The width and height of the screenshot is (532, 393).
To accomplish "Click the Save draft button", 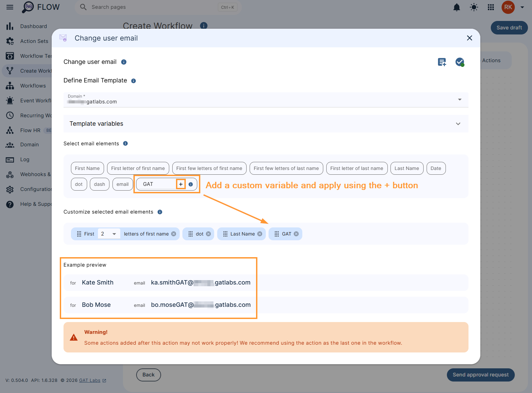I will point(509,28).
